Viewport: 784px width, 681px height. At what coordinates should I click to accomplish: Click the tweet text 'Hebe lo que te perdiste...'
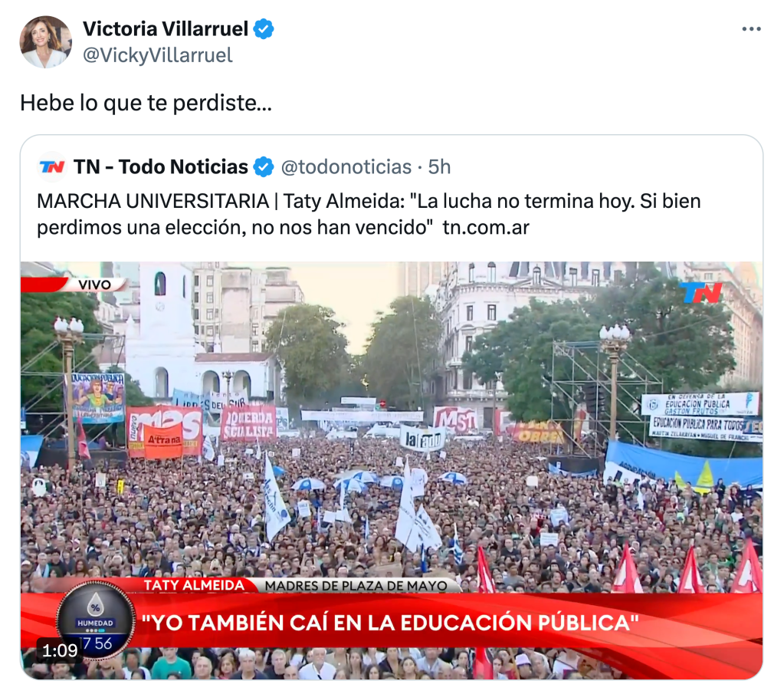(146, 103)
